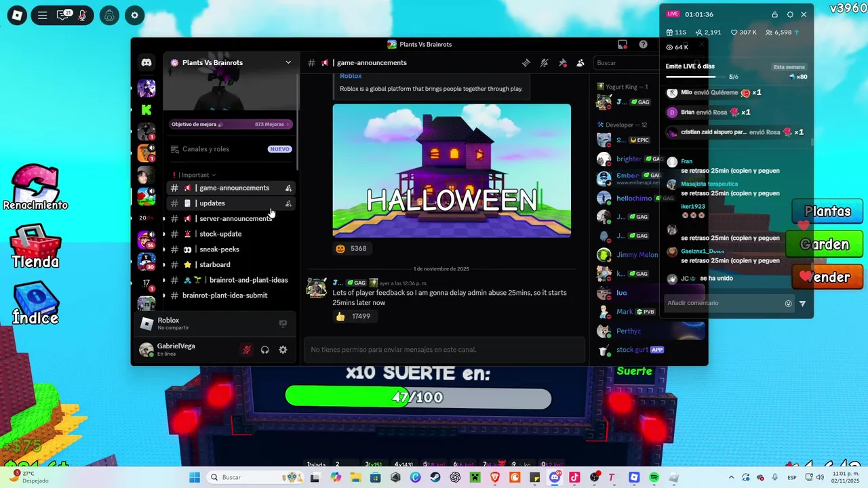Open the green K server icon
This screenshot has height=488, width=868.
click(146, 110)
